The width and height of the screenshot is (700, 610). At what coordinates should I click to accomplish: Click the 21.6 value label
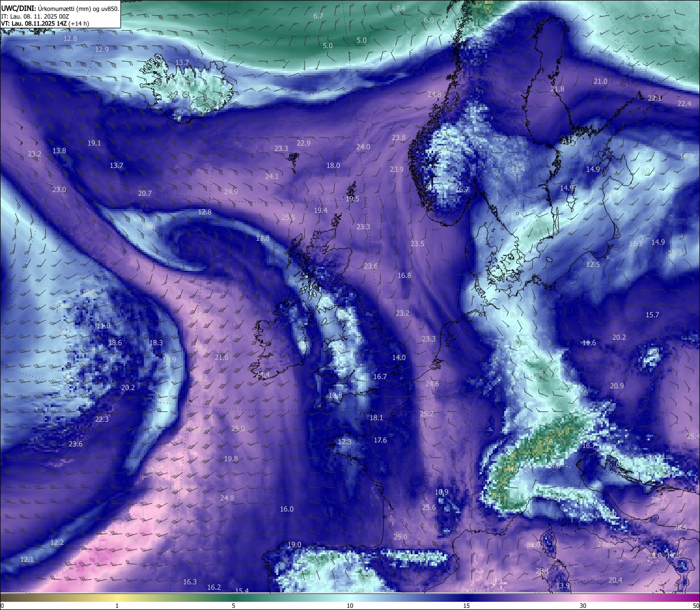click(x=221, y=358)
